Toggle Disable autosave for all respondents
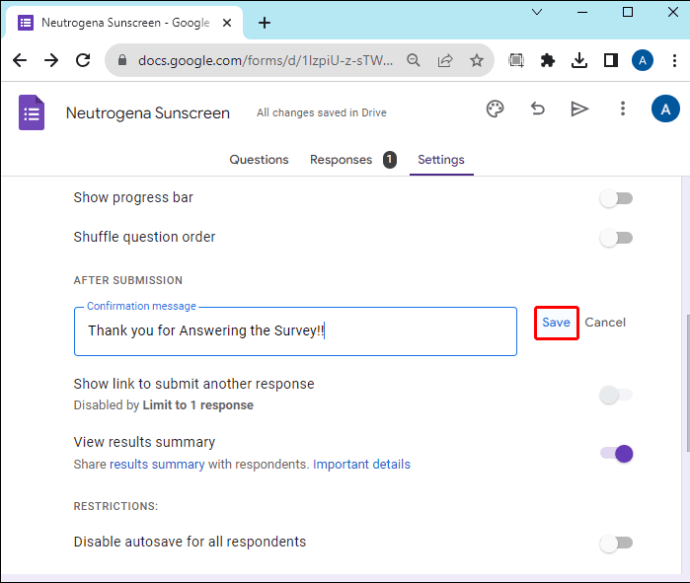Screen dimensions: 690x583 [616, 543]
